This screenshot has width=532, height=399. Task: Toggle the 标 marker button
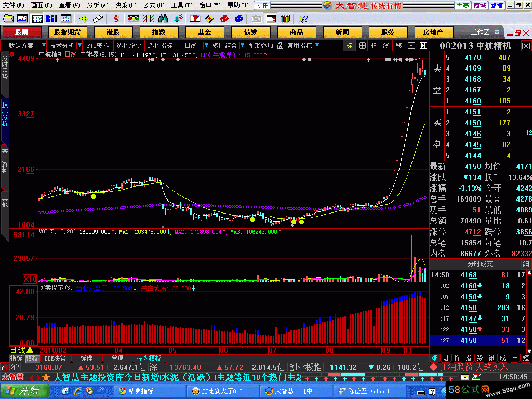(349, 46)
